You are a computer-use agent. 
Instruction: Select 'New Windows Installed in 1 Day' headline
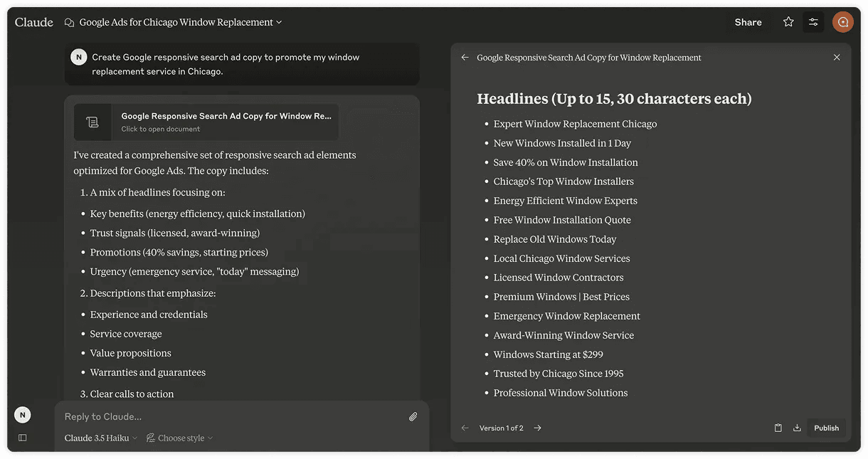(562, 143)
